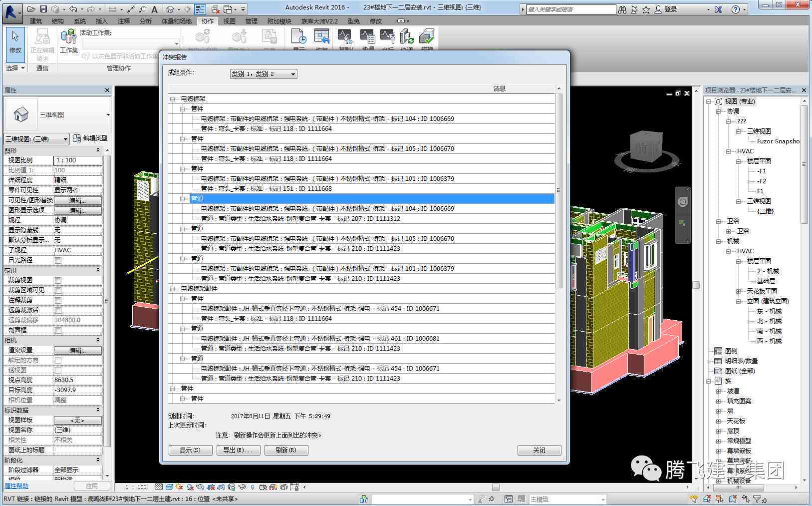Open the 成组条件 grouping dropdown

[264, 74]
